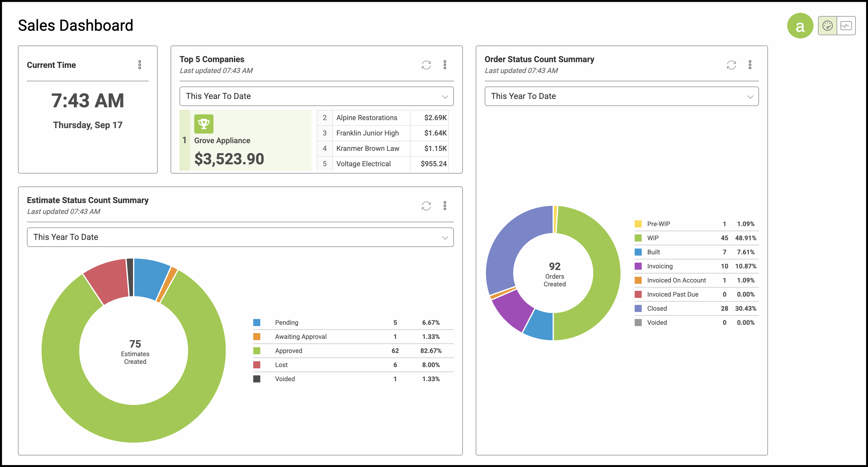Screen dimensions: 868x467
Task: Expand Estimate Status date range dropdown
Action: tap(240, 237)
